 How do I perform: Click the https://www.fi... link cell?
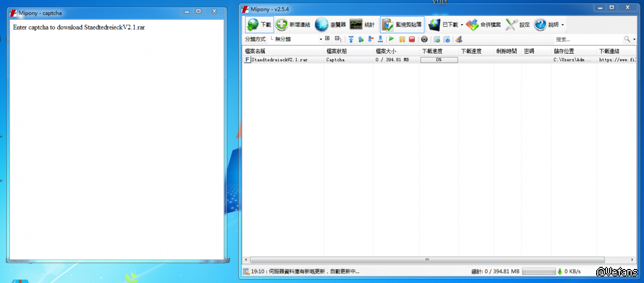(617, 60)
